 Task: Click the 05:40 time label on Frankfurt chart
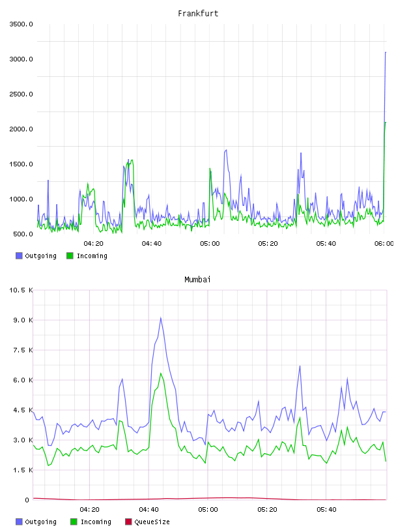pyautogui.click(x=326, y=244)
